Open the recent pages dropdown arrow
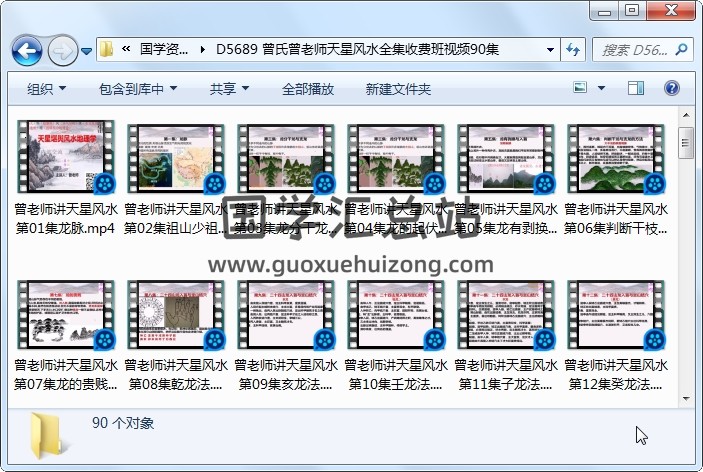Screen dimensions: 703x472 click(x=87, y=50)
